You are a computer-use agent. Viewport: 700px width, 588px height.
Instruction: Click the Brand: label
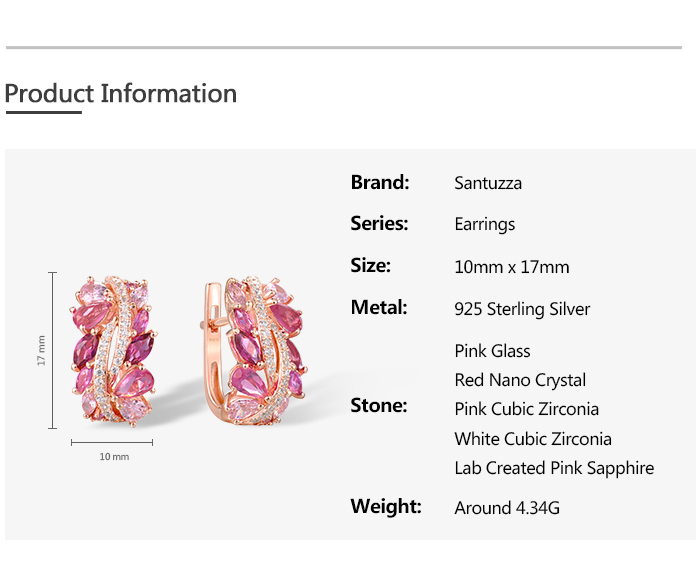tap(380, 182)
